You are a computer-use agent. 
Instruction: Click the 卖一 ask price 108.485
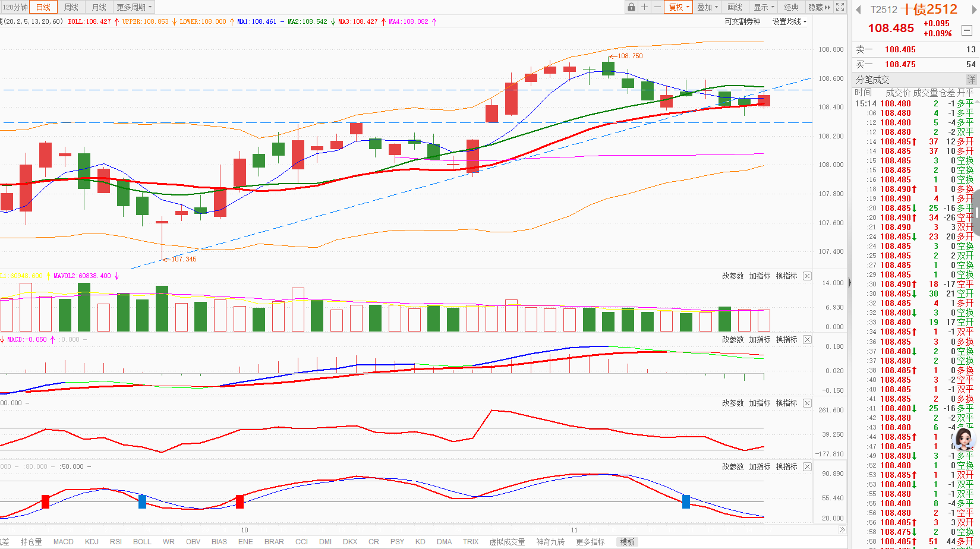click(900, 49)
